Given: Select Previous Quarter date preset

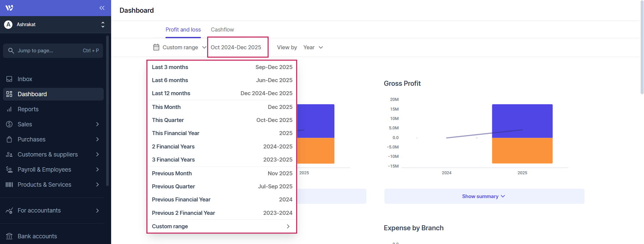Looking at the screenshot, I should [222, 186].
